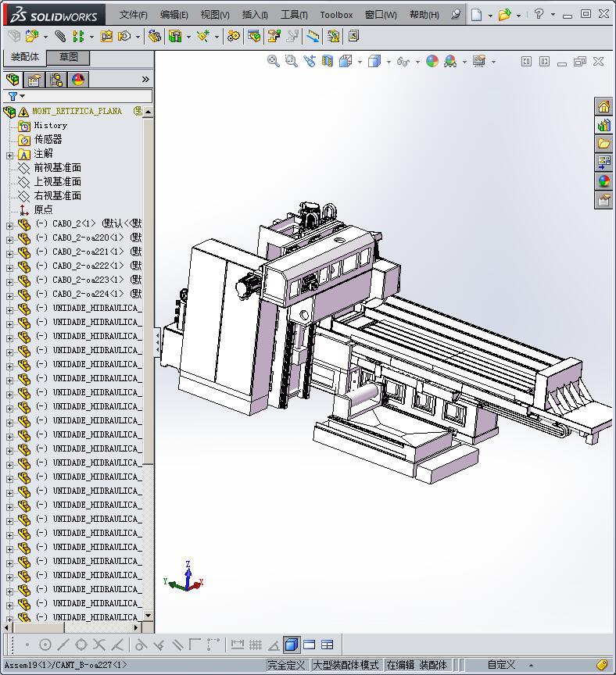The width and height of the screenshot is (616, 675).
Task: Select the PropertyManager tab
Action: point(34,80)
